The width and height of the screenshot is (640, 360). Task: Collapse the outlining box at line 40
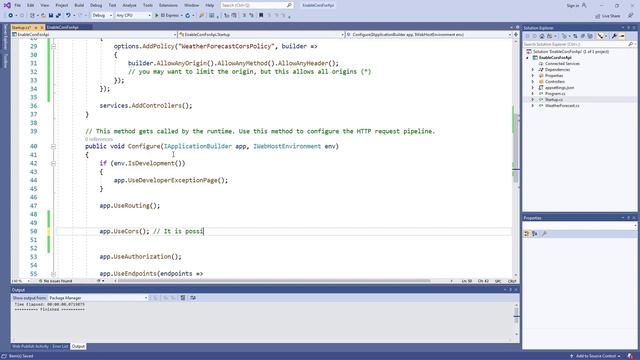(x=53, y=146)
